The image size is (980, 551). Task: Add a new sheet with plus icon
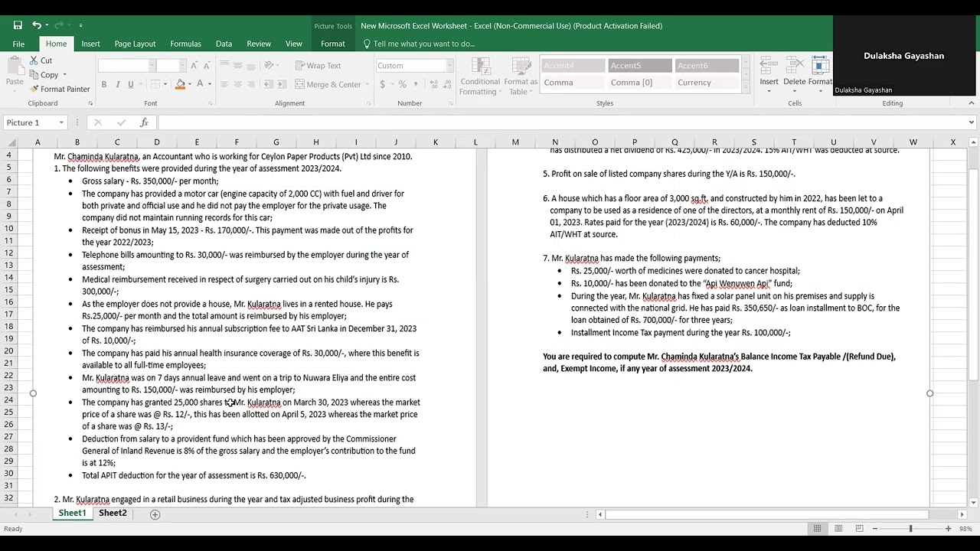pyautogui.click(x=155, y=514)
